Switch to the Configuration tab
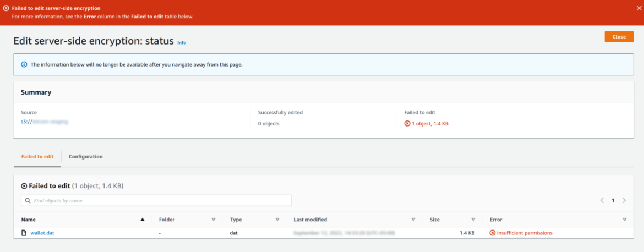 [x=85, y=156]
